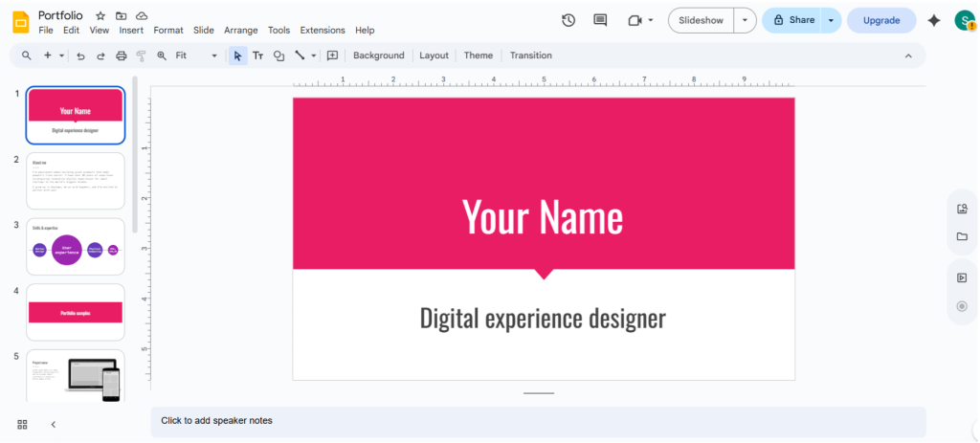The image size is (980, 443).
Task: Click the Theme button
Action: click(479, 55)
